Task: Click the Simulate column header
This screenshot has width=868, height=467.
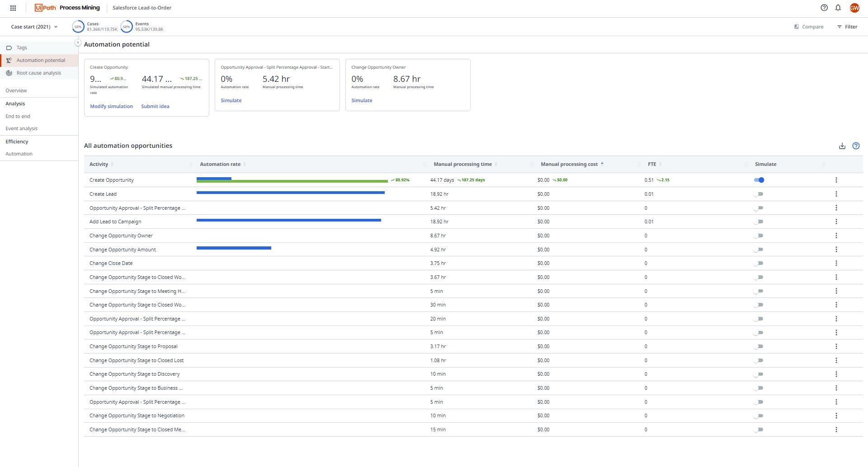Action: coord(765,164)
